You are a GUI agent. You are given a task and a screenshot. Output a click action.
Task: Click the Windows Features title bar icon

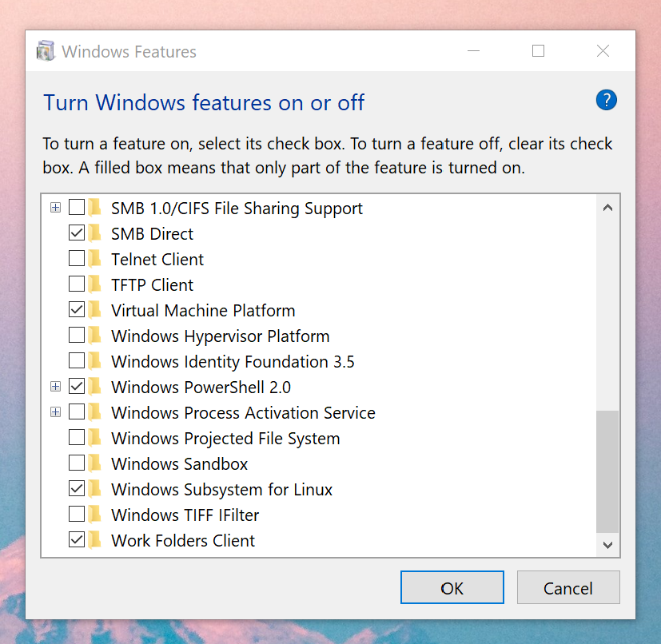45,51
